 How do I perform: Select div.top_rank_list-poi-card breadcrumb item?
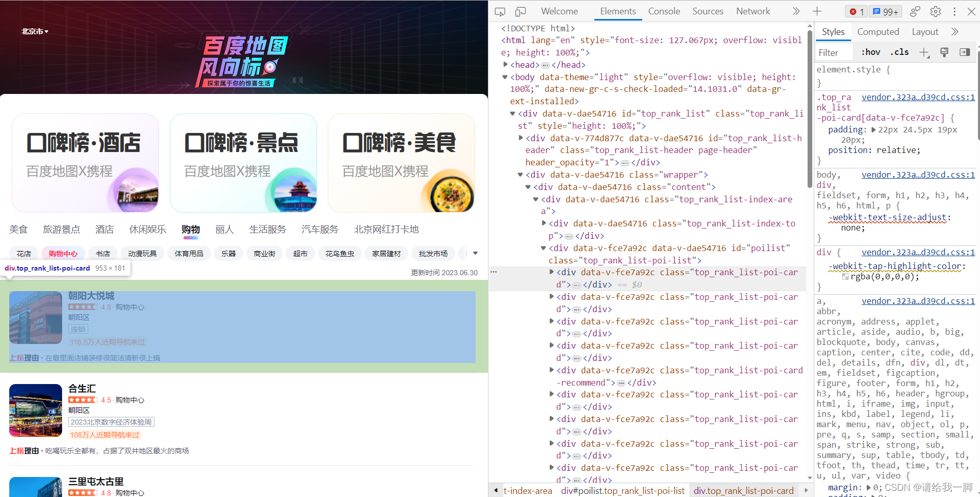point(743,491)
